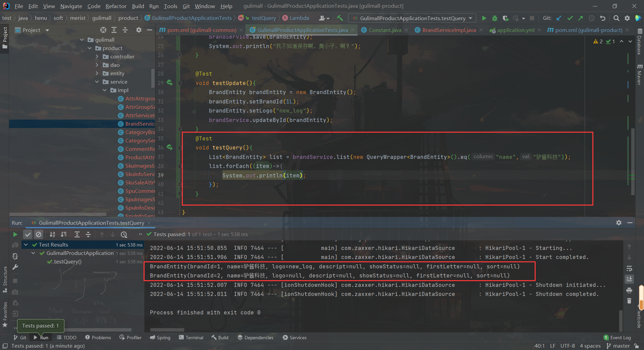Open test history clock icon
644x350 pixels.
pyautogui.click(x=124, y=234)
